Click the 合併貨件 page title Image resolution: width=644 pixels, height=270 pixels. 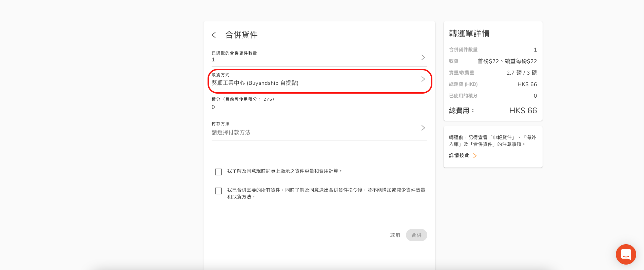click(x=241, y=35)
